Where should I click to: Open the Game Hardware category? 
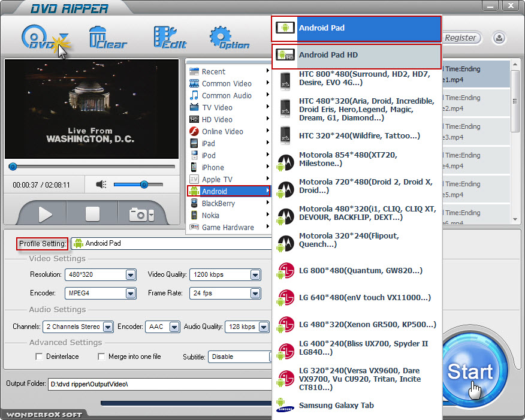coord(229,228)
